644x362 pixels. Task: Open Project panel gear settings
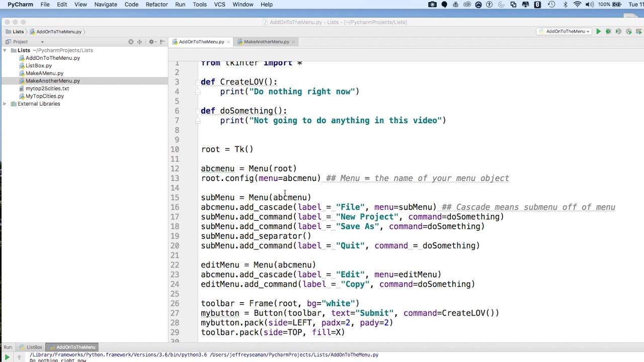(x=151, y=42)
